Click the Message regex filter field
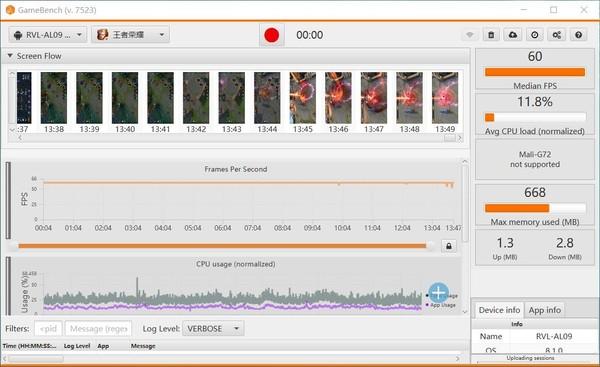Viewport: 600px width, 367px height. click(x=98, y=329)
